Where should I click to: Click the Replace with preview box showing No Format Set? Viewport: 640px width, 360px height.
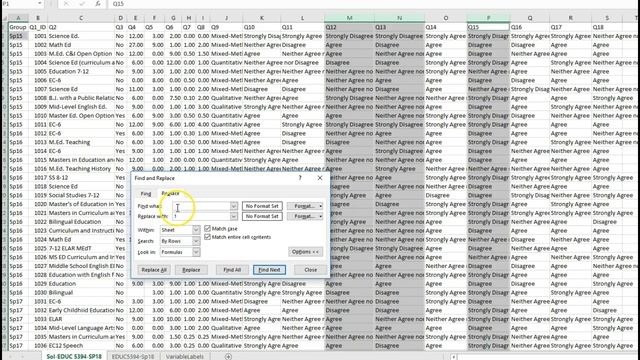tap(262, 216)
